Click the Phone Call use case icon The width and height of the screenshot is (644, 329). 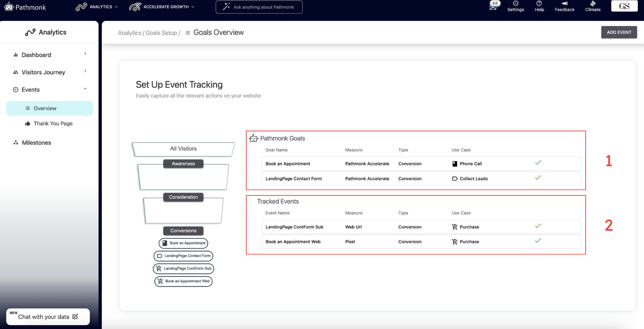455,164
